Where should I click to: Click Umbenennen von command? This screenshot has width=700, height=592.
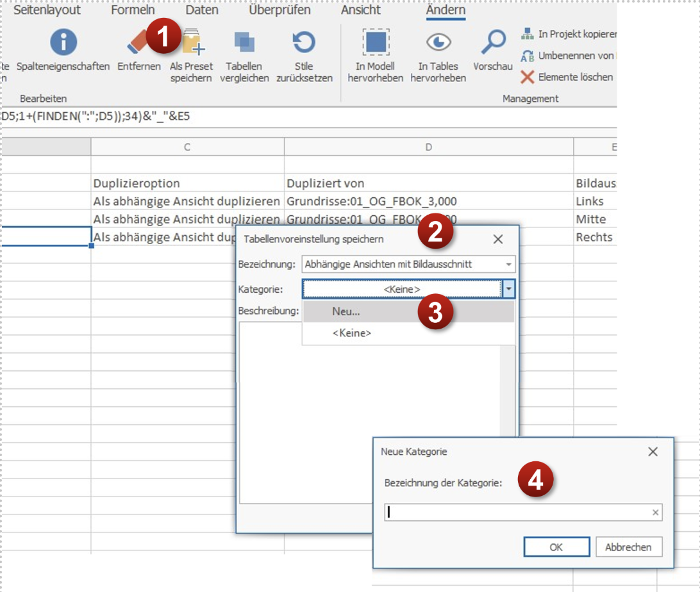click(567, 56)
